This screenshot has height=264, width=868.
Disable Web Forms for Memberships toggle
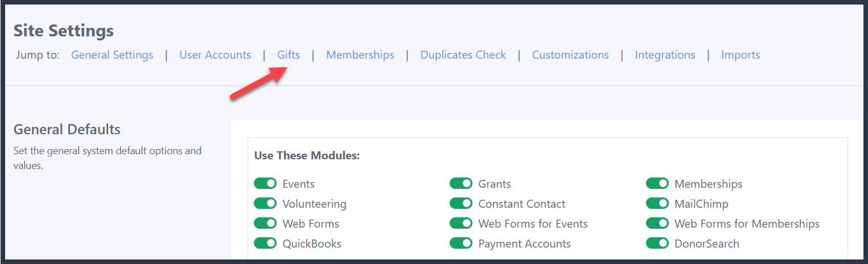(657, 224)
